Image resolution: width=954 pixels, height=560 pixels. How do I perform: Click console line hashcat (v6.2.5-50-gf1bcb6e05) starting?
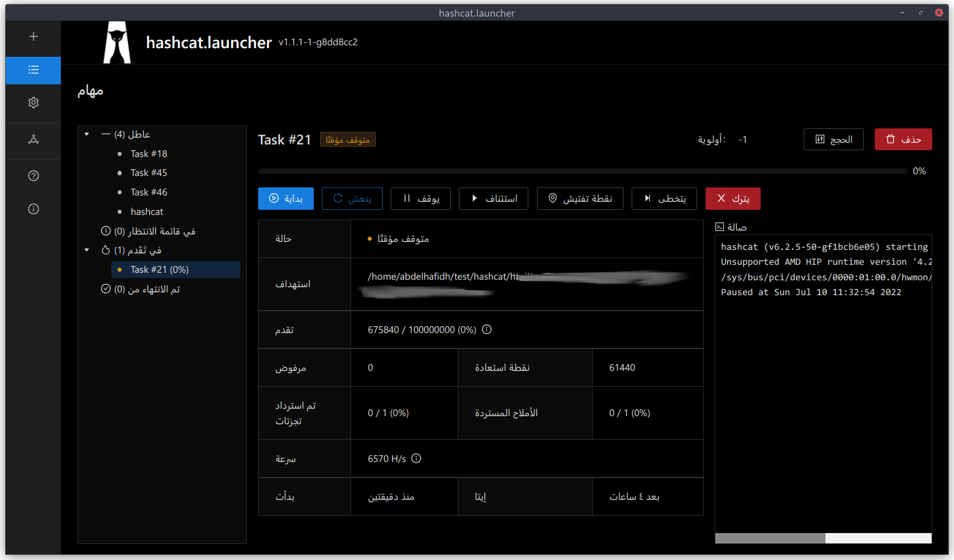pyautogui.click(x=824, y=246)
